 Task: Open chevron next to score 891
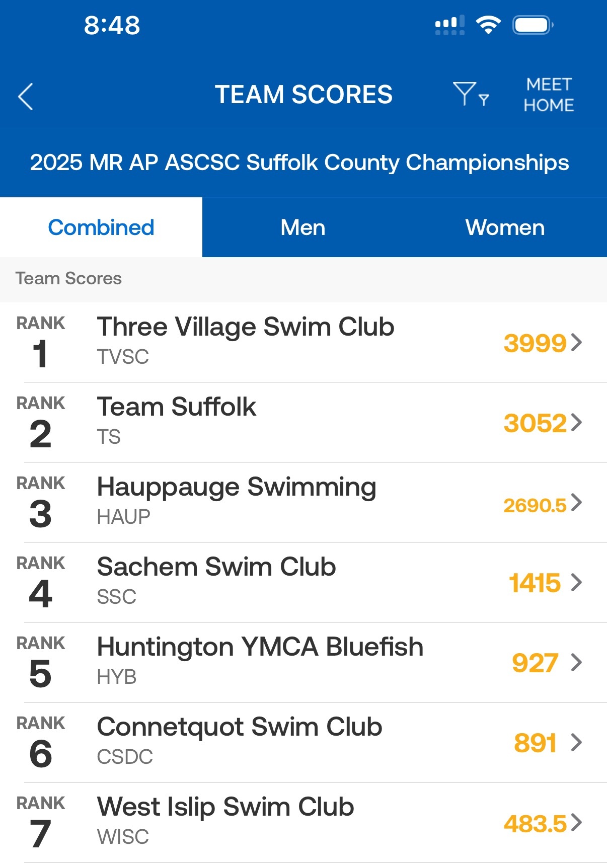pyautogui.click(x=577, y=742)
